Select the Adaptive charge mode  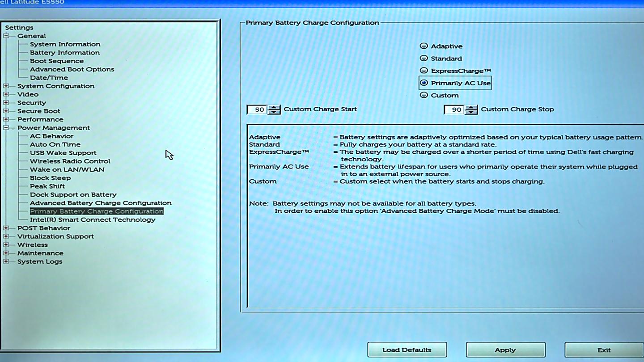(x=424, y=45)
